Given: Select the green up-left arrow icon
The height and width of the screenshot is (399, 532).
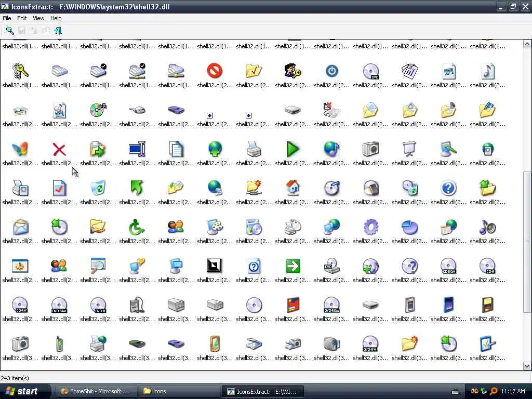Looking at the screenshot, I should (x=137, y=188).
